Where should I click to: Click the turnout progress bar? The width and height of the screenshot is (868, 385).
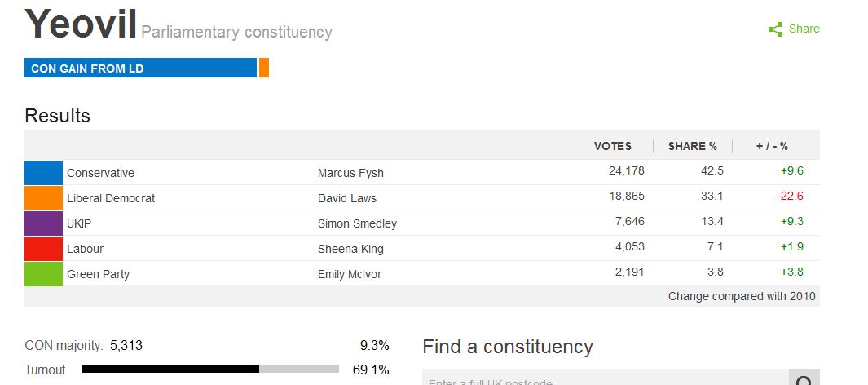[x=209, y=370]
